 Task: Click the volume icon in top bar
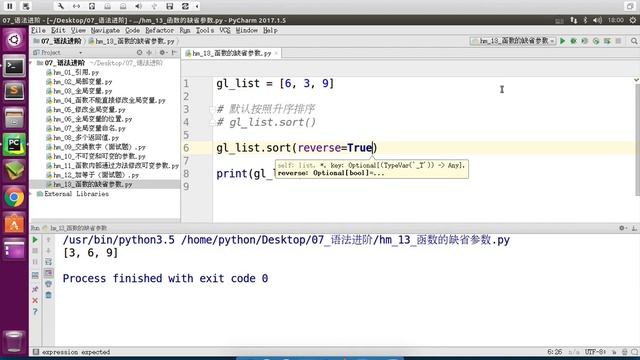click(598, 20)
